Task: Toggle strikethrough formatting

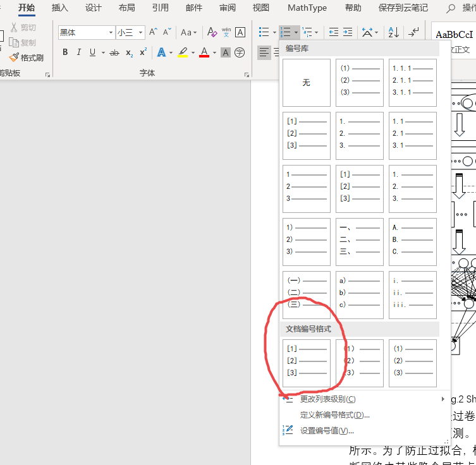Action: pos(114,53)
